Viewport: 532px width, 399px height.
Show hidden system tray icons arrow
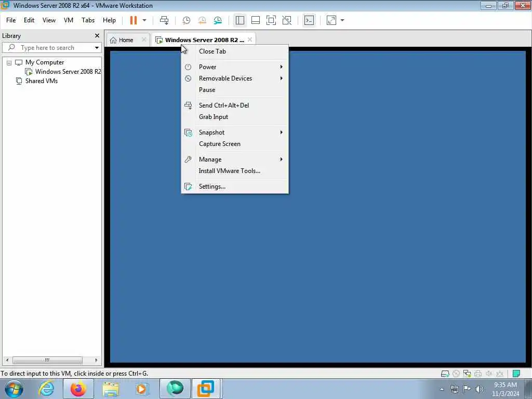click(442, 389)
